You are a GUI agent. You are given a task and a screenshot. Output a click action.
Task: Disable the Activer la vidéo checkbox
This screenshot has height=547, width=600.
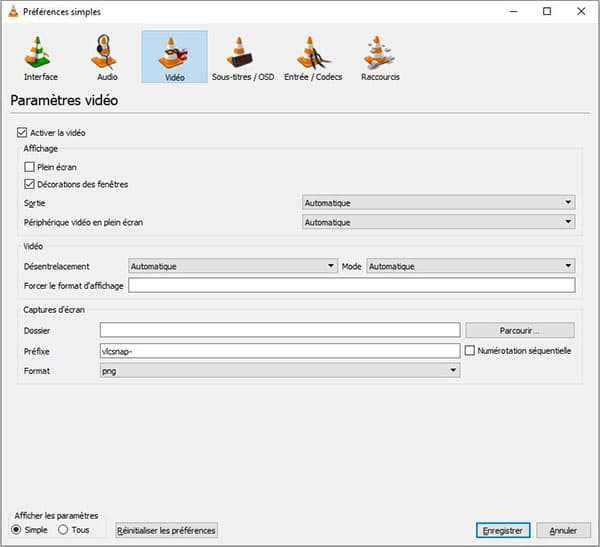(x=23, y=132)
